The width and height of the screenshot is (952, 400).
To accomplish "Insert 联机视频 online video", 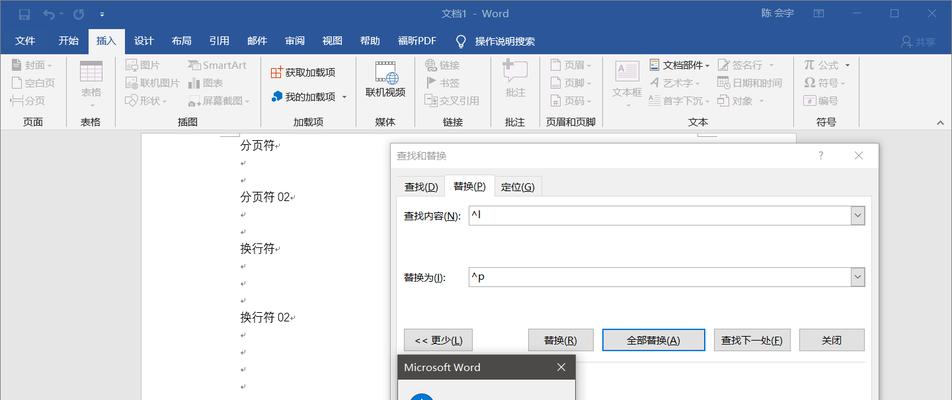I will click(x=385, y=80).
